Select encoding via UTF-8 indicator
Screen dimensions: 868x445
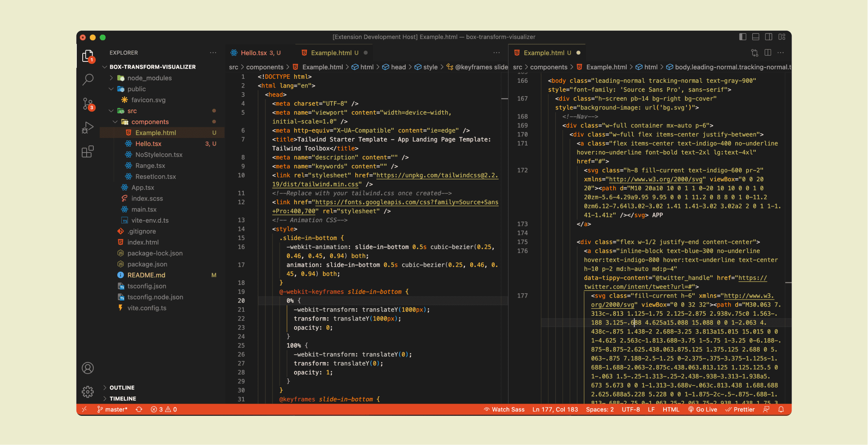click(631, 410)
